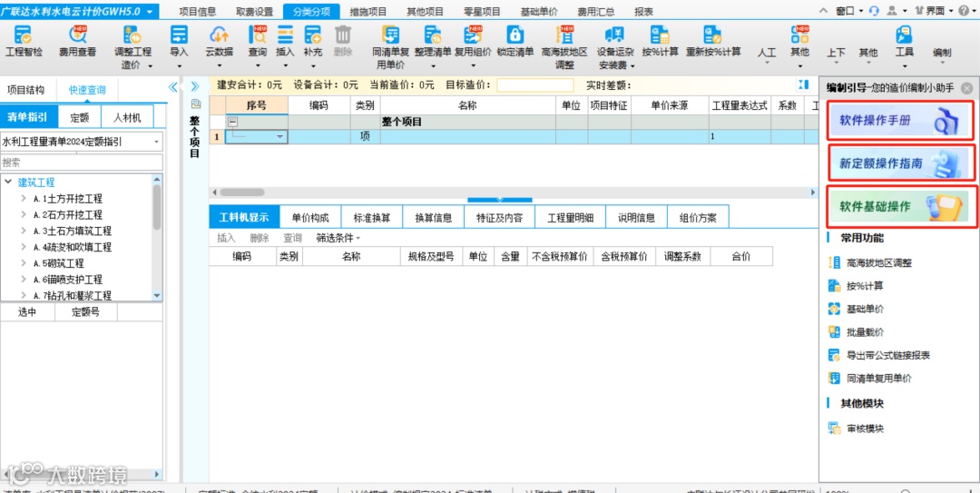
Task: Select the 定额 tab in left panel
Action: 79,117
